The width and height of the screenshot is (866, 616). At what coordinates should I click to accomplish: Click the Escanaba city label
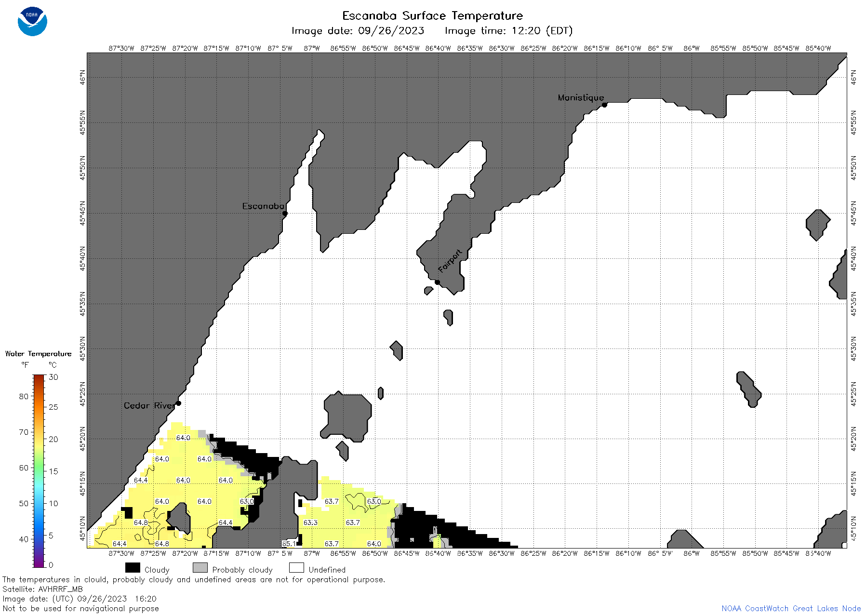tap(263, 206)
